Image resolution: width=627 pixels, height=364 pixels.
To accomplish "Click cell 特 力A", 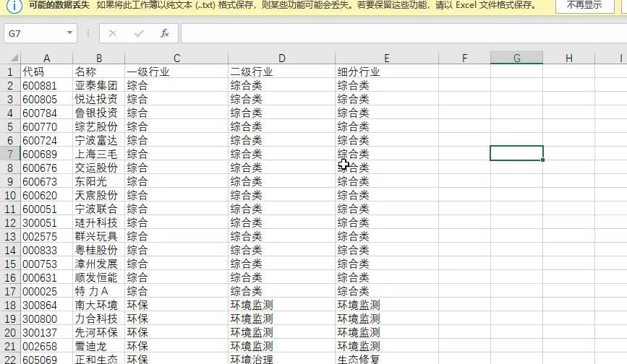I will pyautogui.click(x=99, y=291).
